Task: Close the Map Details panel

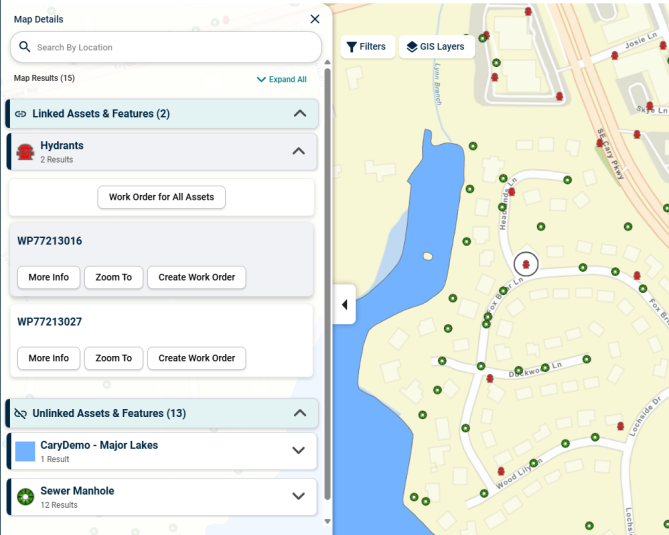Action: 315,19
